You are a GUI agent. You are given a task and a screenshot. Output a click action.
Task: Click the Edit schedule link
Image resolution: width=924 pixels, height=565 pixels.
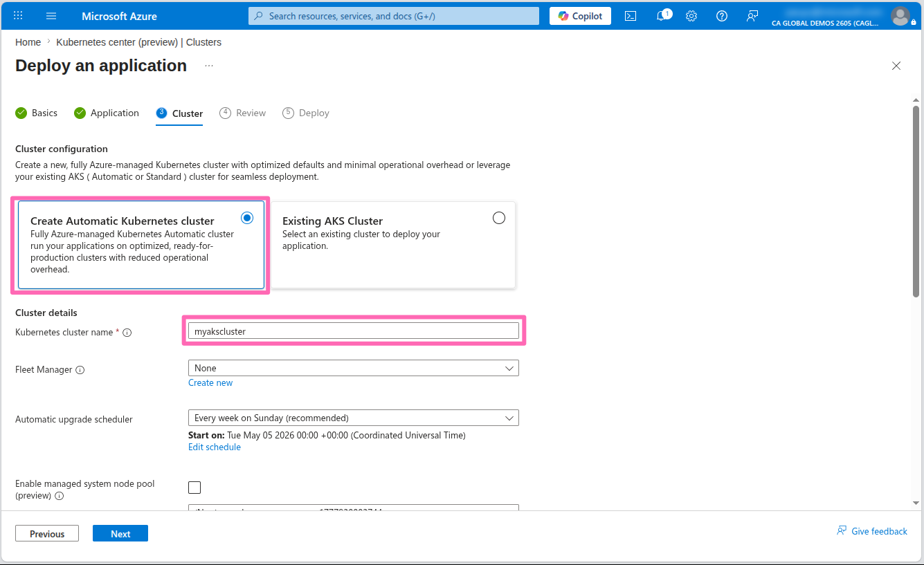(215, 447)
